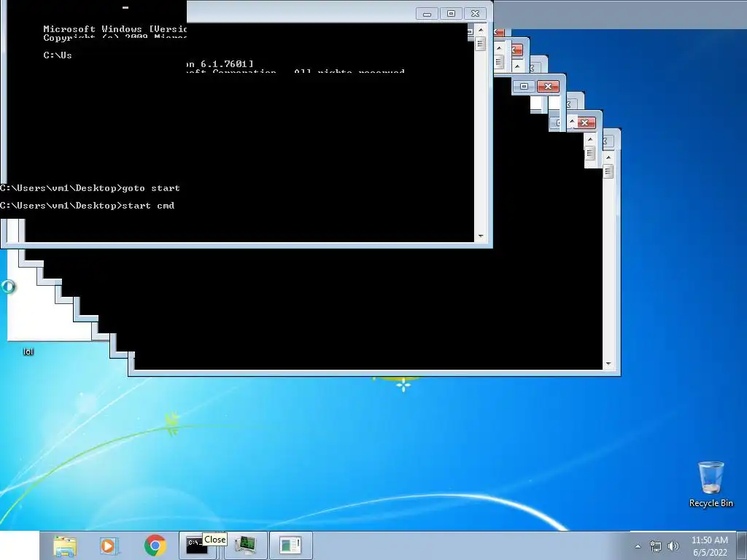The image size is (747, 560).
Task: Minimize the front Command Prompt window
Action: 427,14
